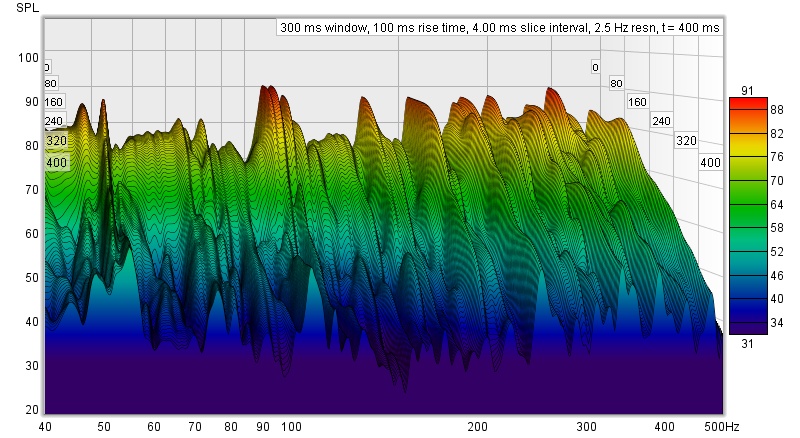800x438 pixels.
Task: Pick the left-side 400 ms time marker
Action: [x=57, y=163]
